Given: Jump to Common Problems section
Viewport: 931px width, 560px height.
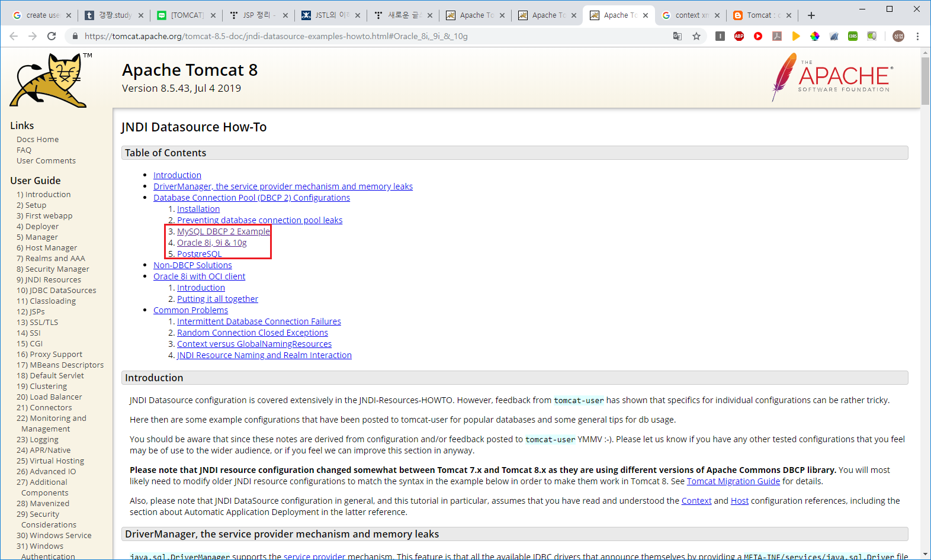Looking at the screenshot, I should click(191, 310).
